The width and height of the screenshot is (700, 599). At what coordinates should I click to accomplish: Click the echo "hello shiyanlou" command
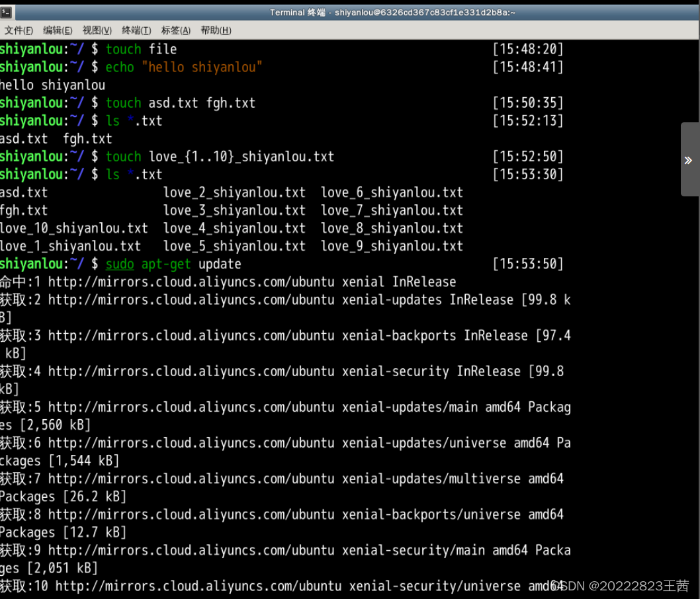tap(183, 67)
